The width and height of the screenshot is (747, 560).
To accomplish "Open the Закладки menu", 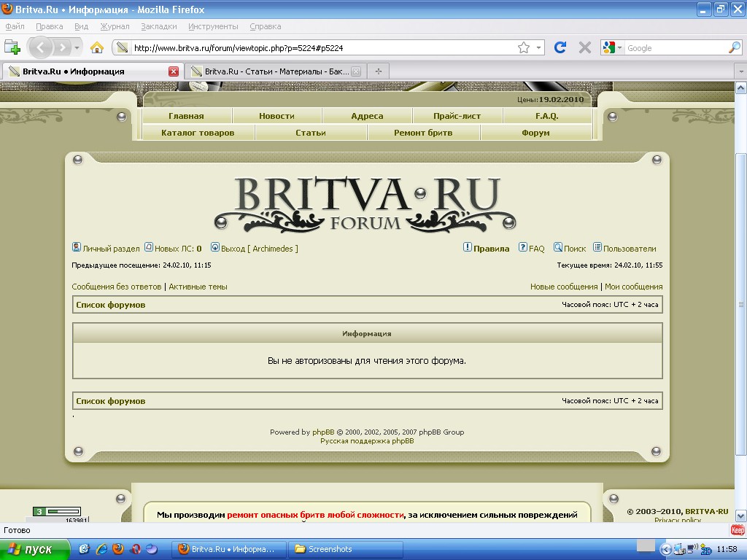I will [158, 26].
